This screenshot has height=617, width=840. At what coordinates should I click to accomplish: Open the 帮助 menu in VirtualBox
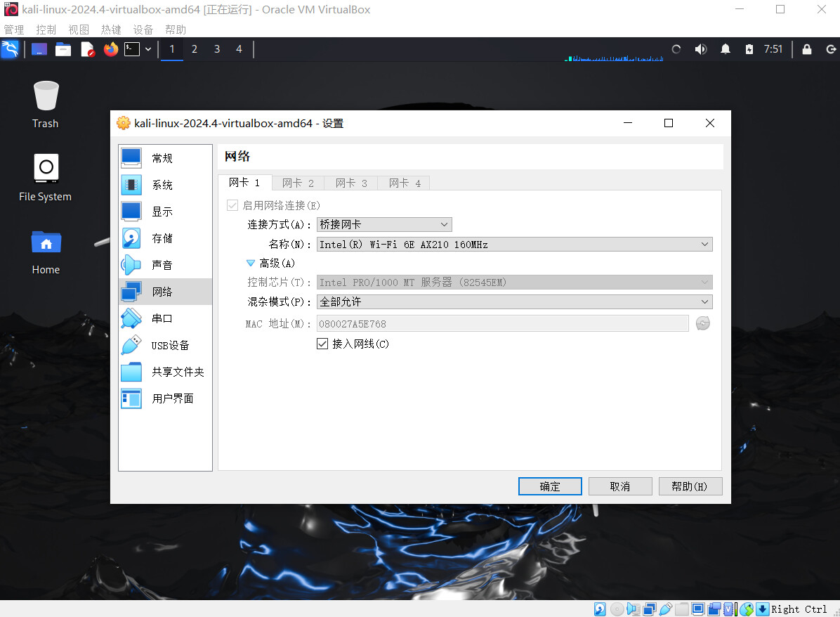pos(175,30)
